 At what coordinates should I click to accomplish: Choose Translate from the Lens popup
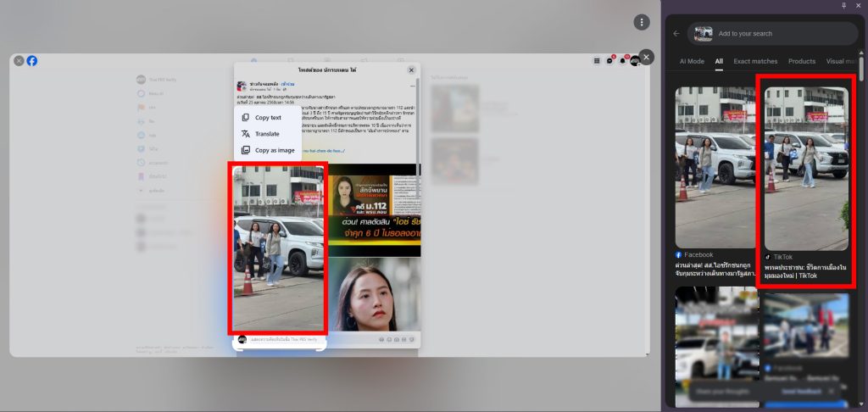(x=267, y=134)
